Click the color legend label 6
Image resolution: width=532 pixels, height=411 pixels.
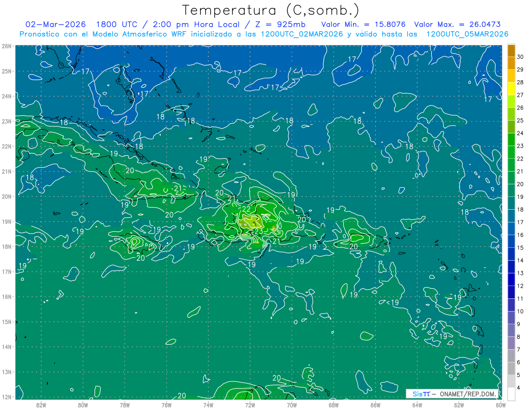(x=519, y=362)
